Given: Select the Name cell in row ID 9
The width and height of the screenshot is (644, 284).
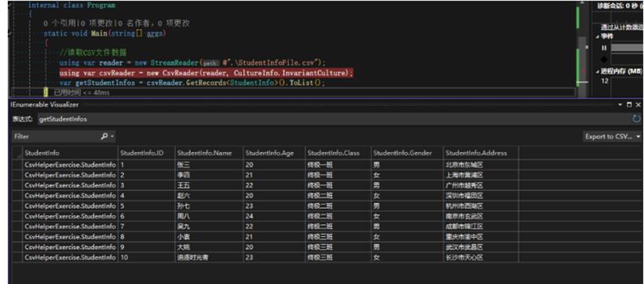Looking at the screenshot, I should pyautogui.click(x=209, y=247).
